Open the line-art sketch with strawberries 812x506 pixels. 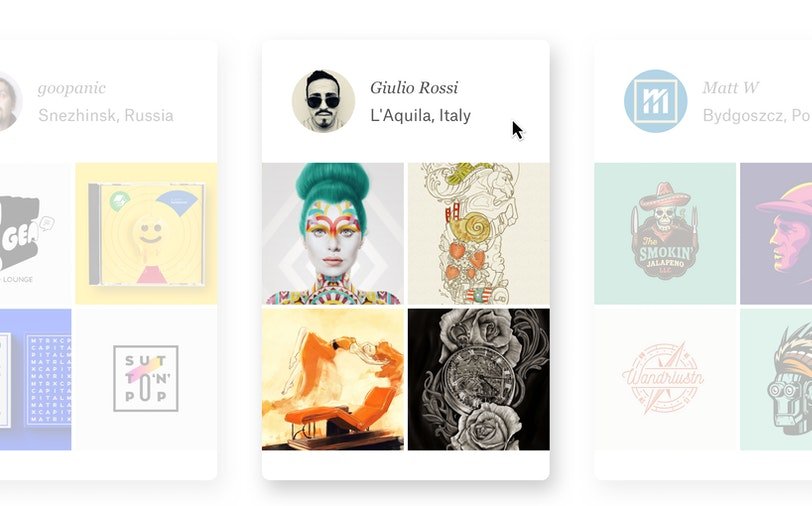click(478, 234)
